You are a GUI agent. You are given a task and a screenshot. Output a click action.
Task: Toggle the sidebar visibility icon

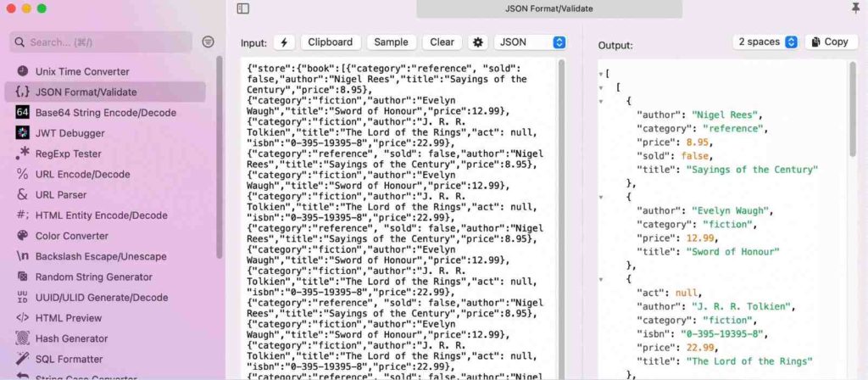pos(243,8)
